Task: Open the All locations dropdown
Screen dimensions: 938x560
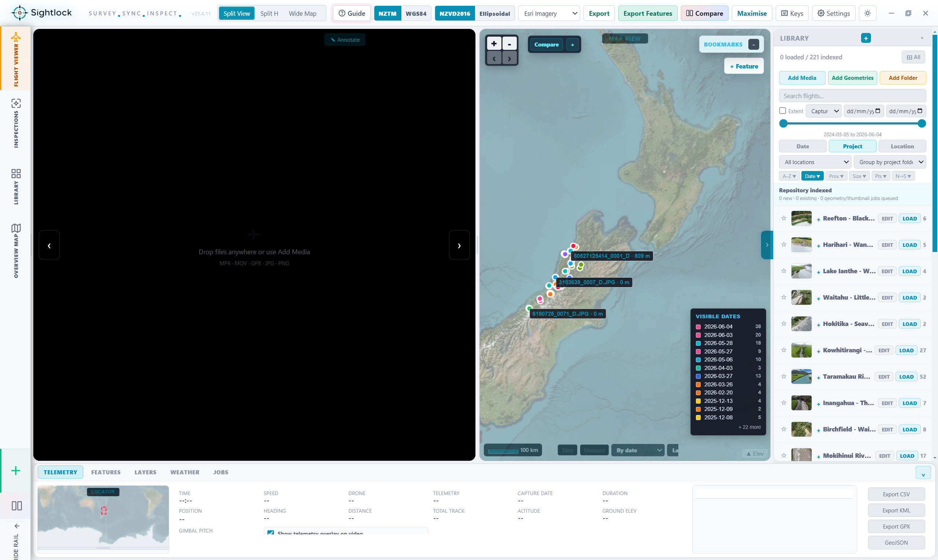Action: pyautogui.click(x=815, y=162)
